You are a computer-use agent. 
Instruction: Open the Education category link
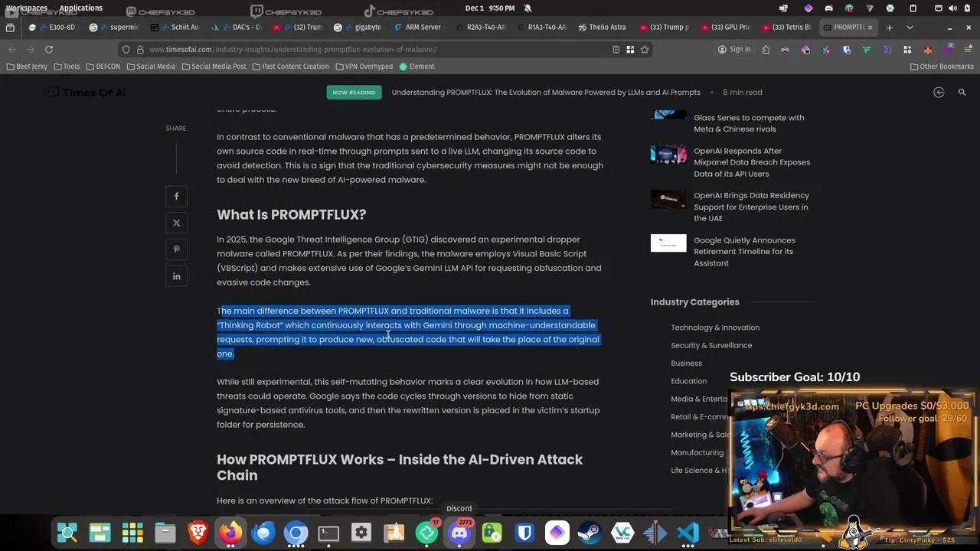coord(689,381)
